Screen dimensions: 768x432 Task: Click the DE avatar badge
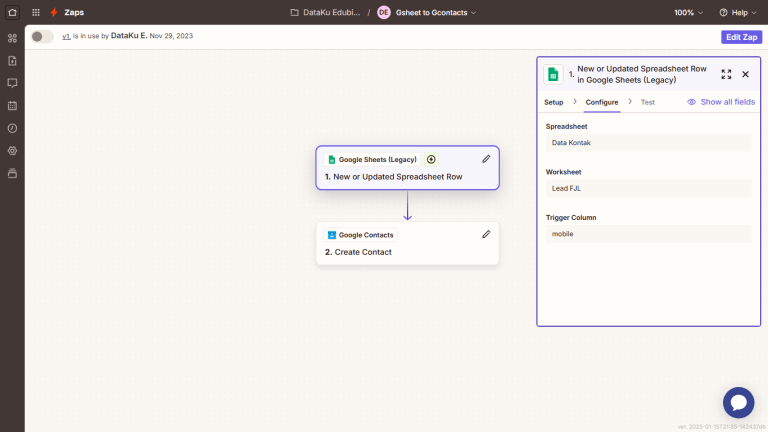pos(384,13)
